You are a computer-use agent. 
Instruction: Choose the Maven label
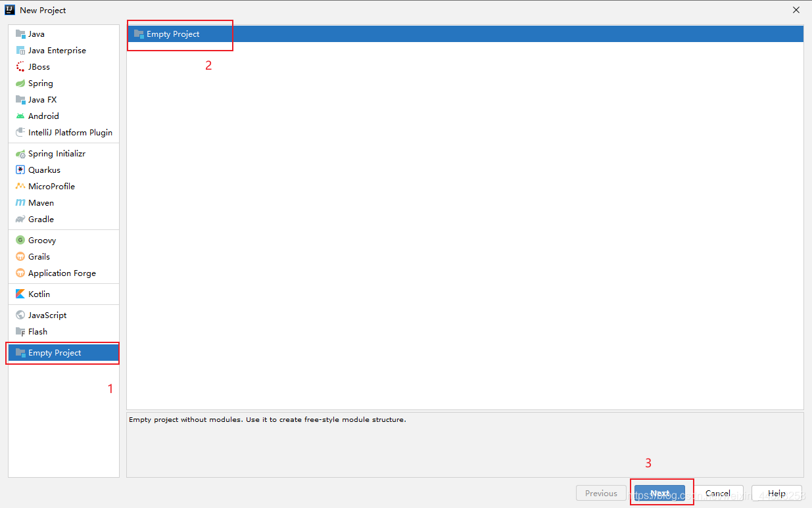click(41, 202)
